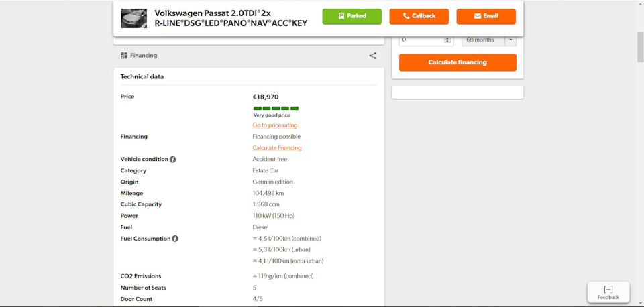Click the Number of Seats label

[144, 288]
